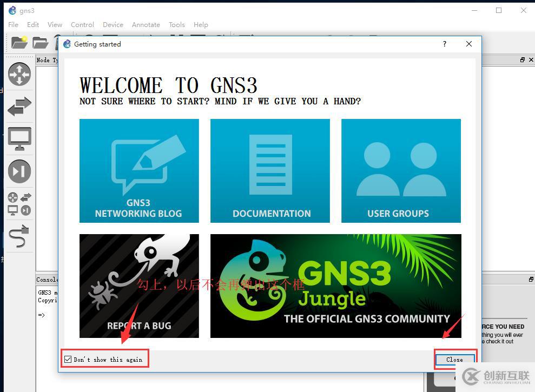Maximize the gns3 main window
Viewport: 535px width, 392px height.
point(499,10)
